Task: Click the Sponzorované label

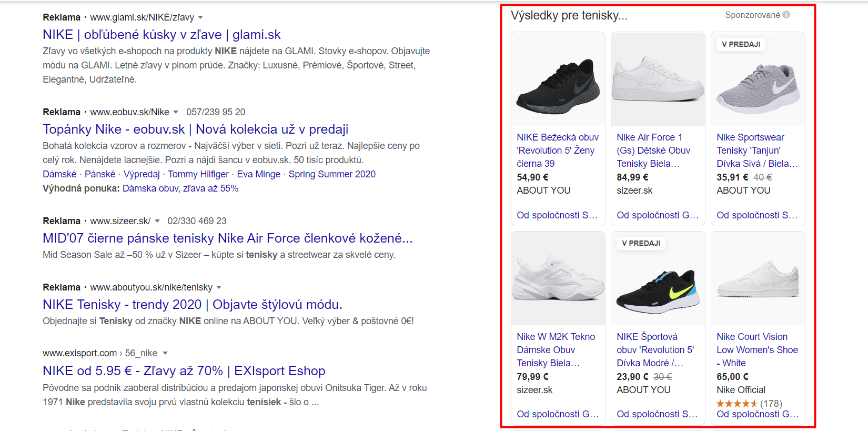Action: pos(752,15)
